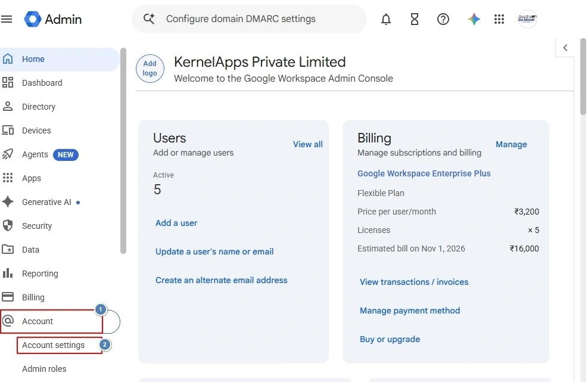Click the Google Admin logo
Viewport: 588px width, 382px height.
point(53,19)
